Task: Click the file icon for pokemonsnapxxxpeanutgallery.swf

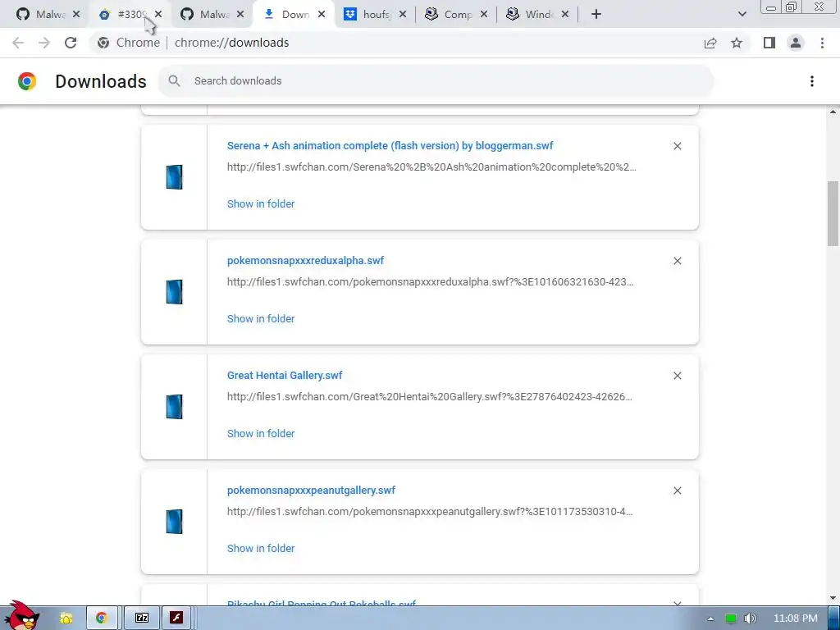Action: (x=174, y=522)
